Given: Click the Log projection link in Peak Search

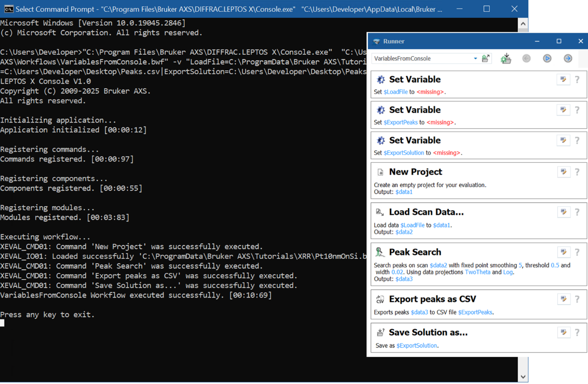Looking at the screenshot, I should coord(508,272).
